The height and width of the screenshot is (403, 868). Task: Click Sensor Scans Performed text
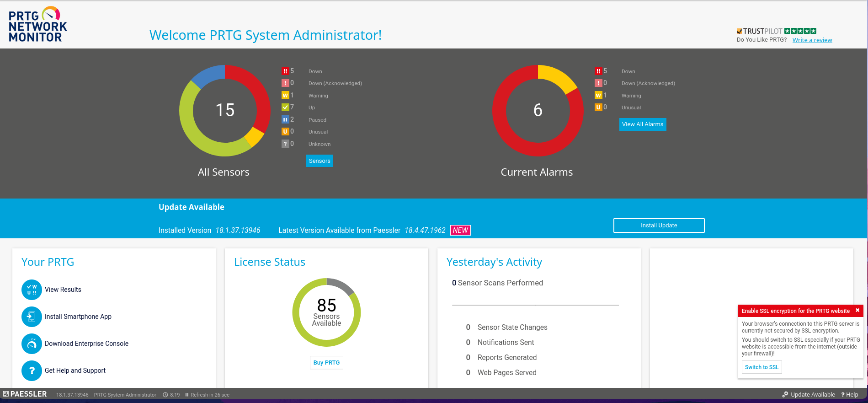[x=501, y=283]
